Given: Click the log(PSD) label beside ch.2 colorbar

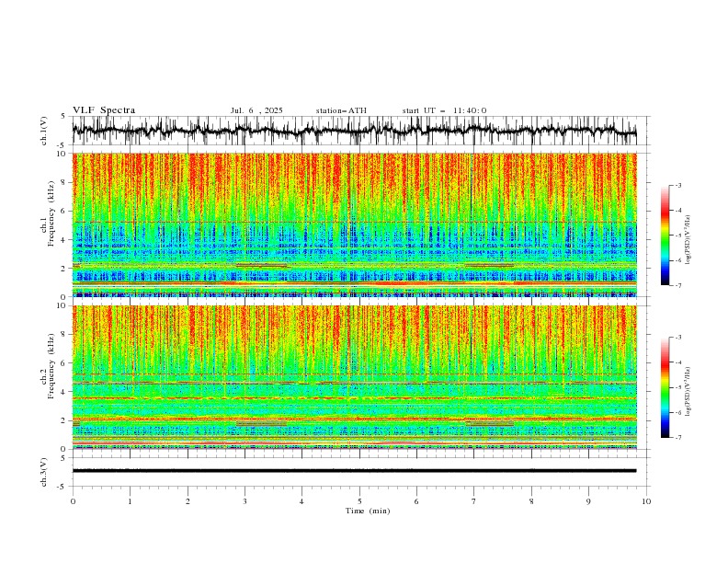Looking at the screenshot, I should coord(688,391).
